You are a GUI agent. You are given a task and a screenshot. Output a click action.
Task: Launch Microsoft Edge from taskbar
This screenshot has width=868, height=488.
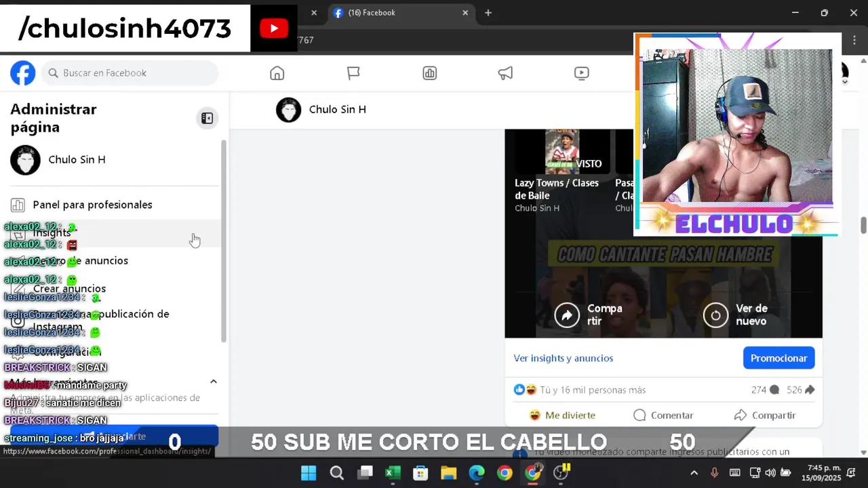click(x=477, y=472)
